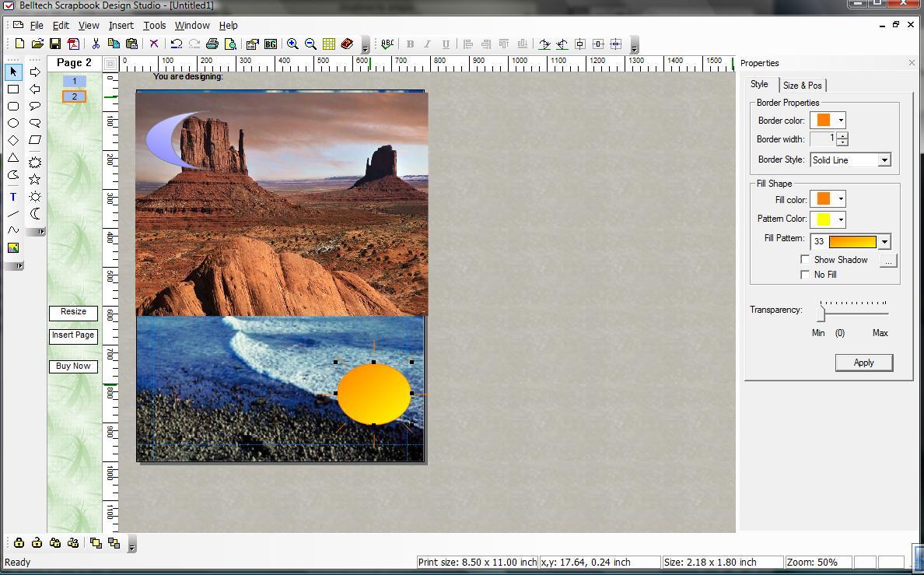The width and height of the screenshot is (924, 575).
Task: Toggle the Bold formatting button
Action: (x=410, y=44)
